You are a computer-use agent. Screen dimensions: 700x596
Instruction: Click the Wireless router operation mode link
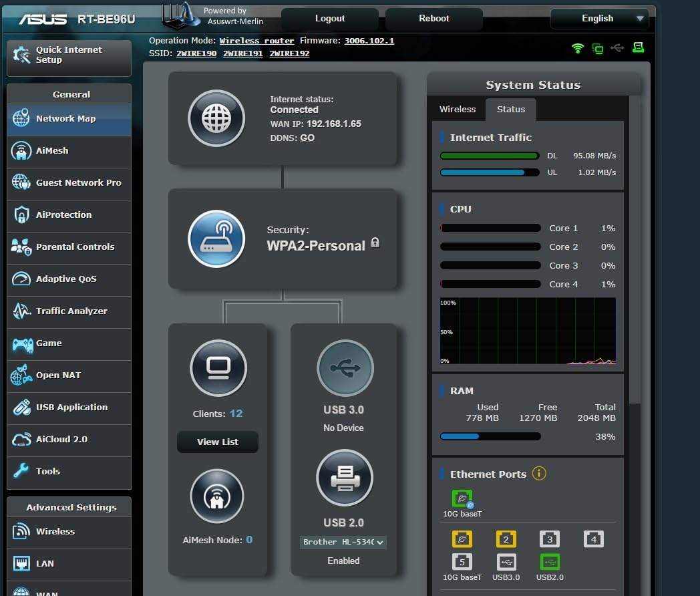(256, 41)
